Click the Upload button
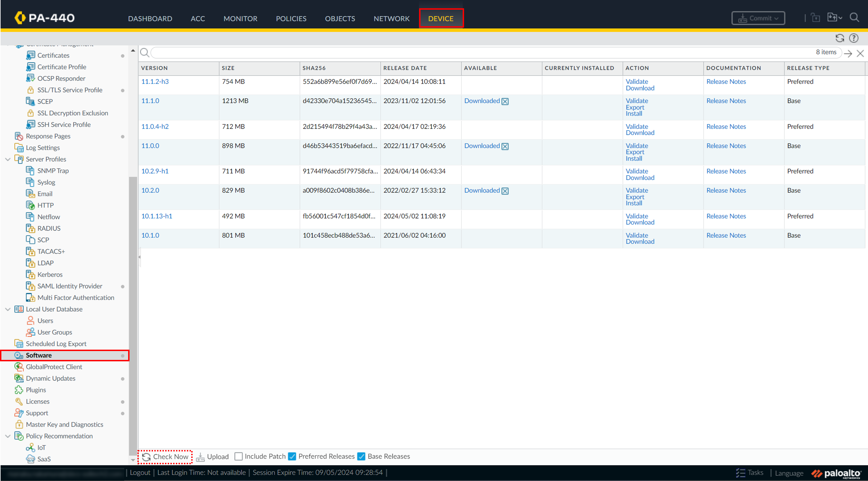The width and height of the screenshot is (868, 481). [x=212, y=457]
